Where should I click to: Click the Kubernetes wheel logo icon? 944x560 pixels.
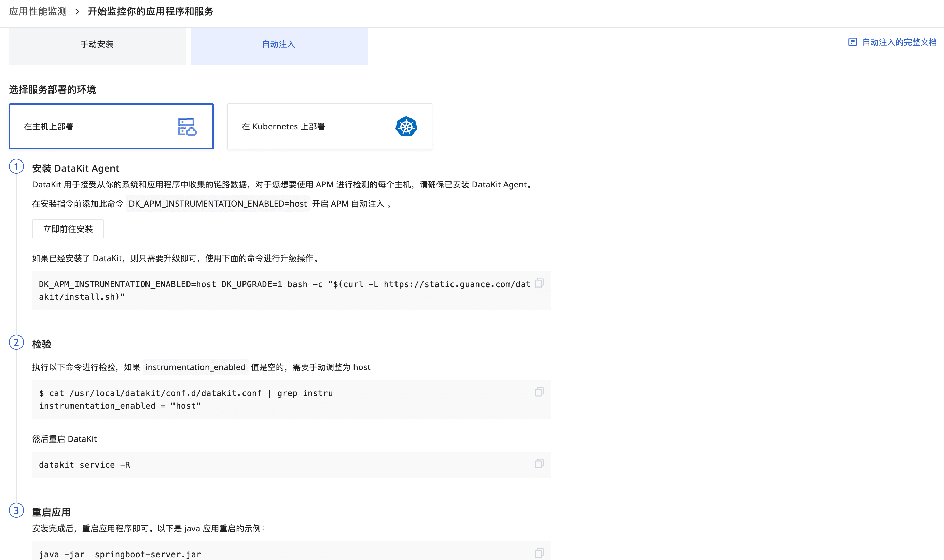click(406, 127)
